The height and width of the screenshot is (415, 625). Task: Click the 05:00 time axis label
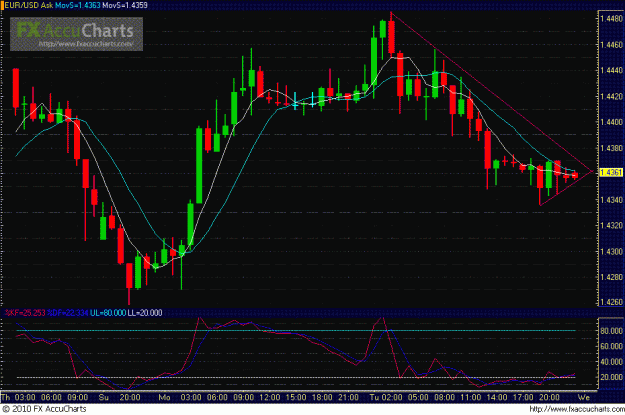pos(418,397)
